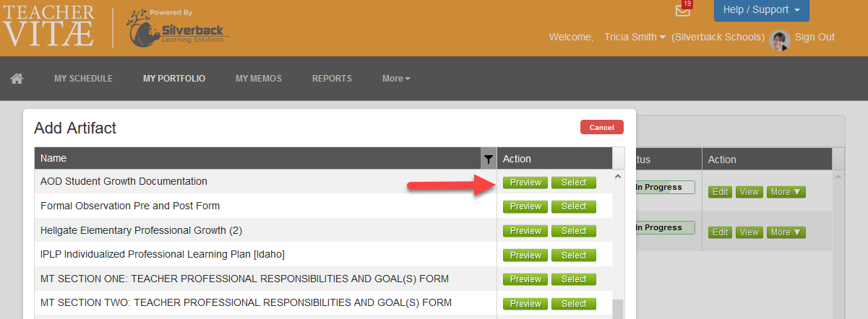The height and width of the screenshot is (319, 868).
Task: Select AOD Student Growth Documentation artifact
Action: (x=574, y=183)
